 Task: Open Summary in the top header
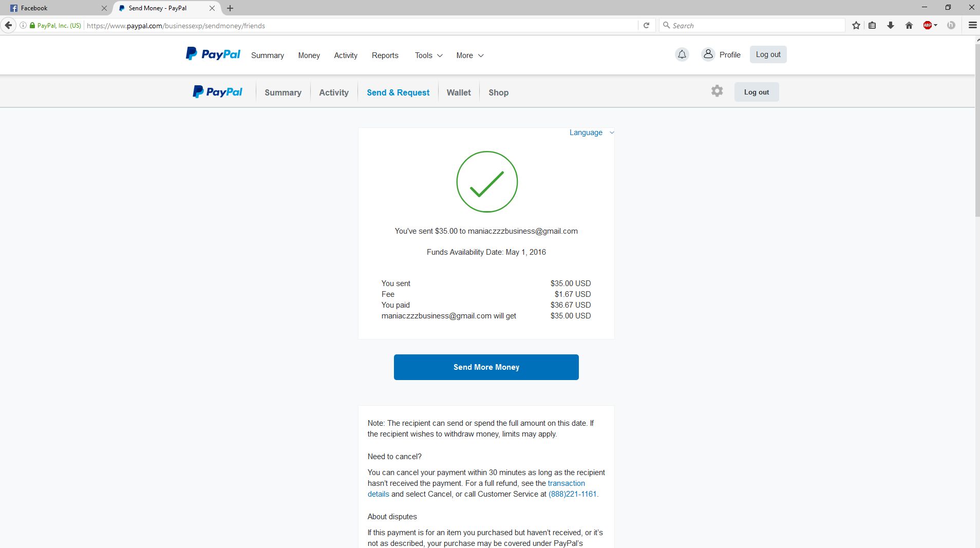(267, 55)
